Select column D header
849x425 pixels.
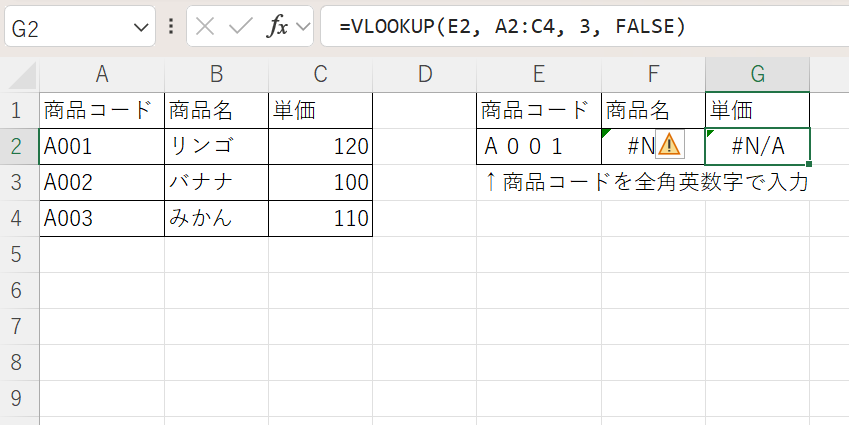pyautogui.click(x=425, y=75)
